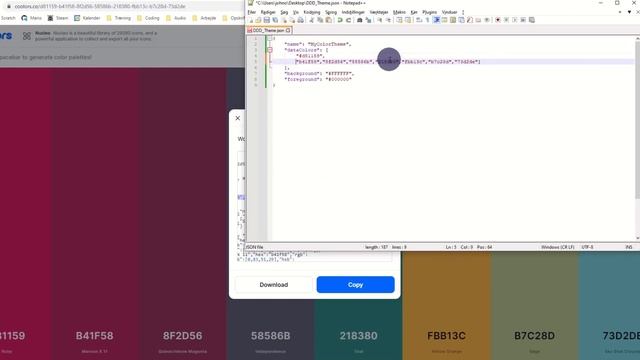Click the Redo icon in Notepad++ toolbar
The height and width of the screenshot is (360, 640).
[x=348, y=20]
